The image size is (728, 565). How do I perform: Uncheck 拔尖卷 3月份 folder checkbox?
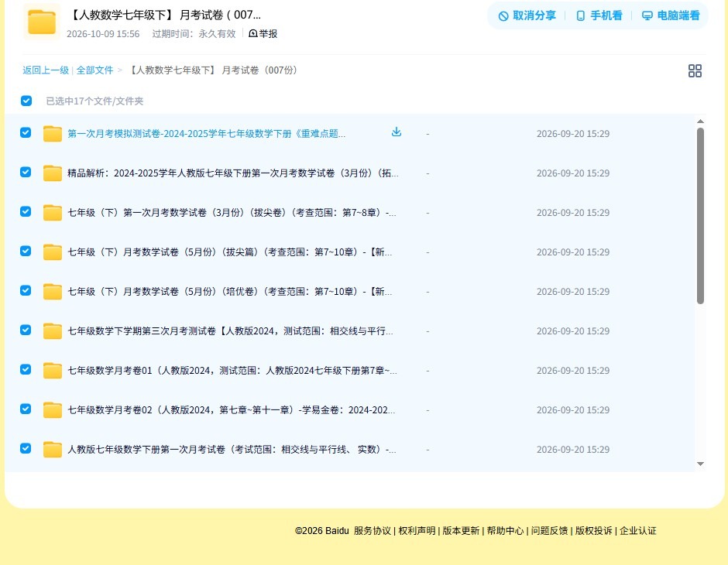[x=26, y=211]
